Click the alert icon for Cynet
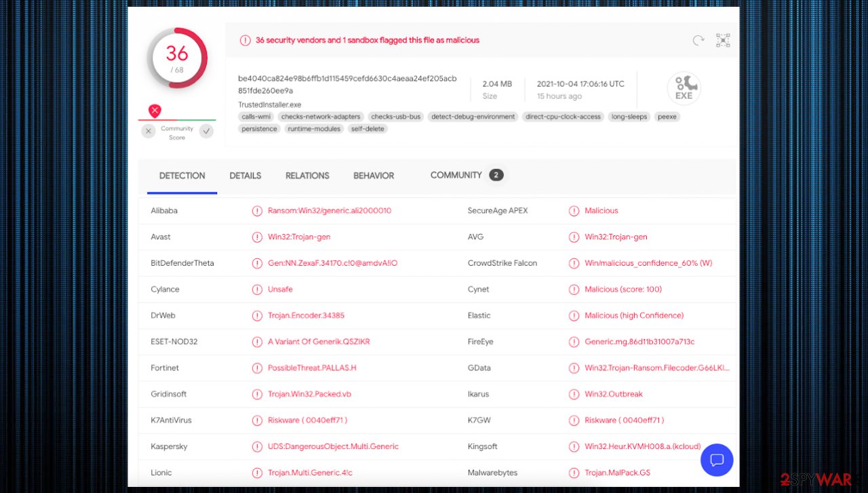Image resolution: width=868 pixels, height=493 pixels. pos(574,290)
